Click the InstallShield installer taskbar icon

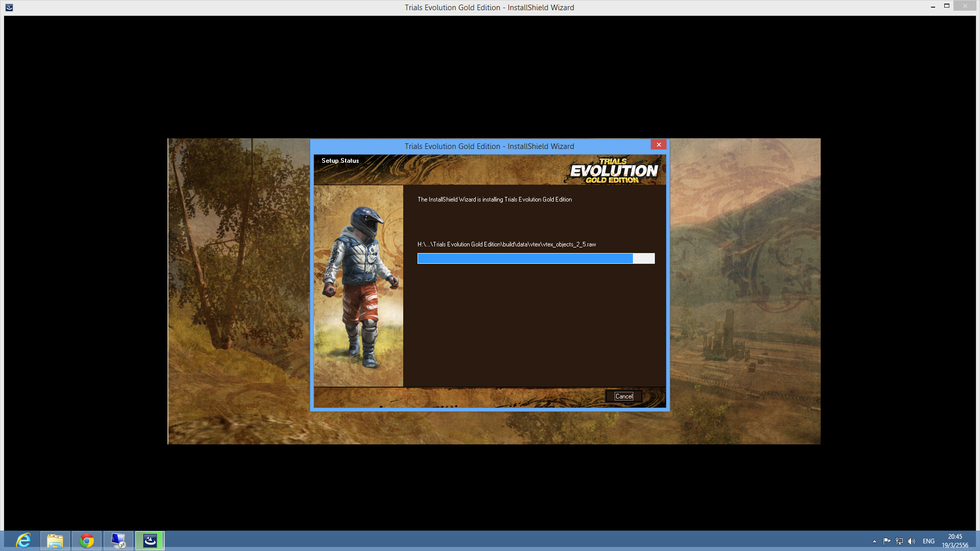click(x=150, y=541)
